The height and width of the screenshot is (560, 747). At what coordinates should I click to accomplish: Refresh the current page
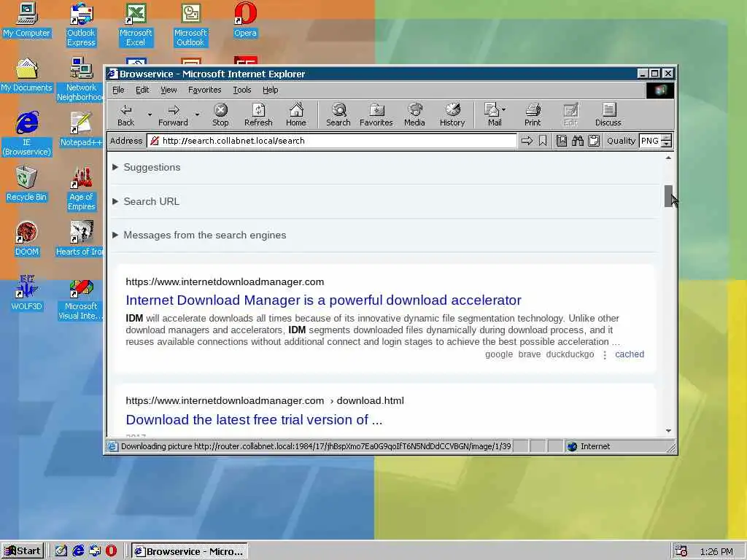(258, 115)
